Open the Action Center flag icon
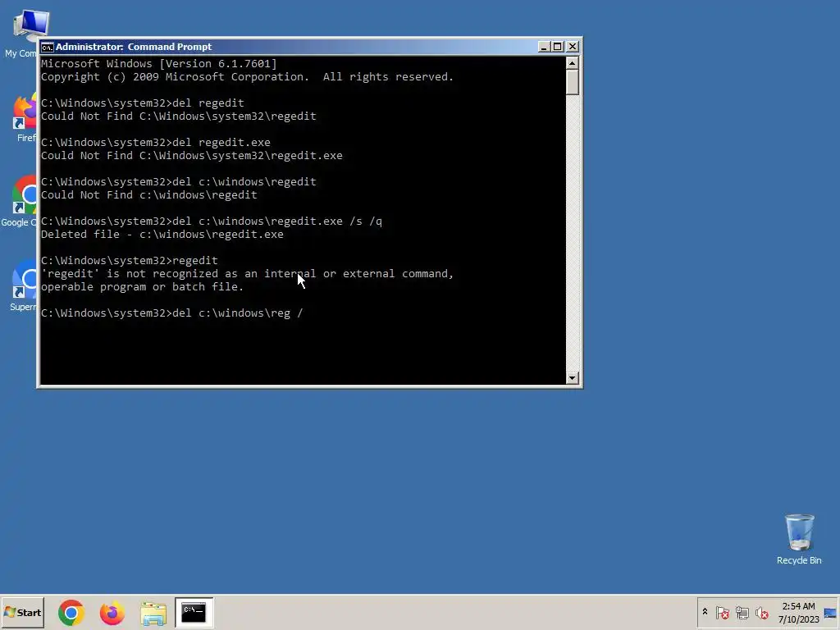840x630 pixels. (722, 612)
